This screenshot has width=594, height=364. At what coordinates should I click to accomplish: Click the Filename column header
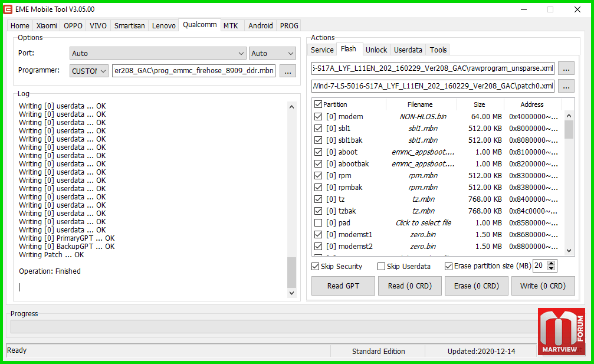click(x=421, y=104)
